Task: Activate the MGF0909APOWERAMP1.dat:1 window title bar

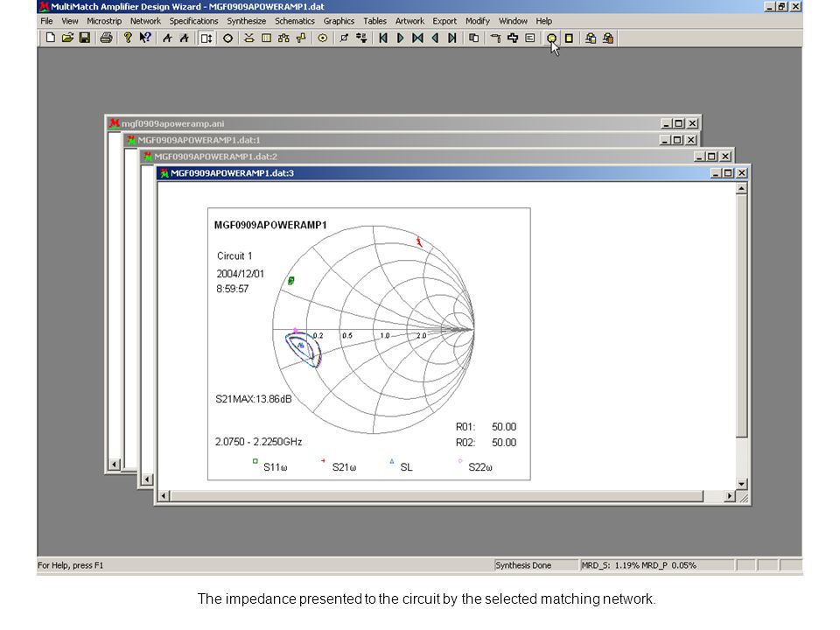Action: click(x=409, y=140)
